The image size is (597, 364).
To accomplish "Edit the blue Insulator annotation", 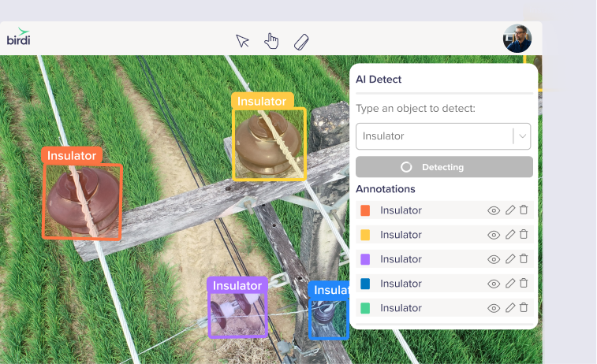I will point(510,283).
